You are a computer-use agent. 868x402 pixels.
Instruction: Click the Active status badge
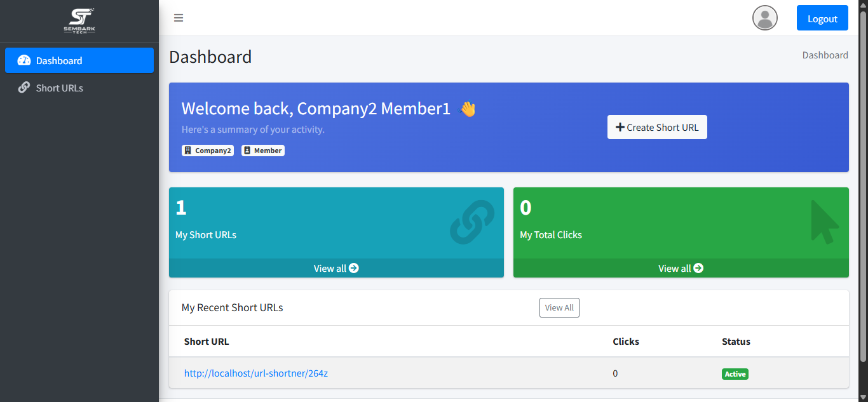735,374
